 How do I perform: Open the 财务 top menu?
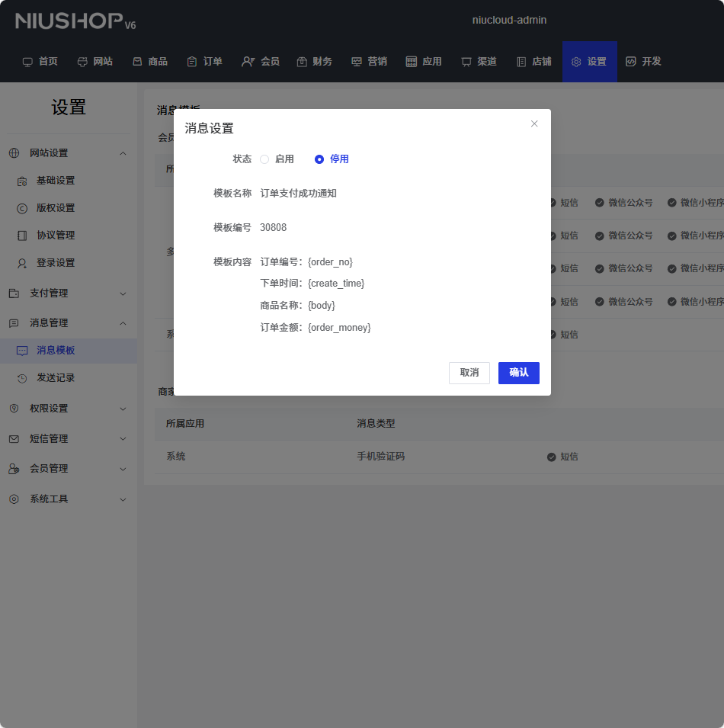pos(315,62)
